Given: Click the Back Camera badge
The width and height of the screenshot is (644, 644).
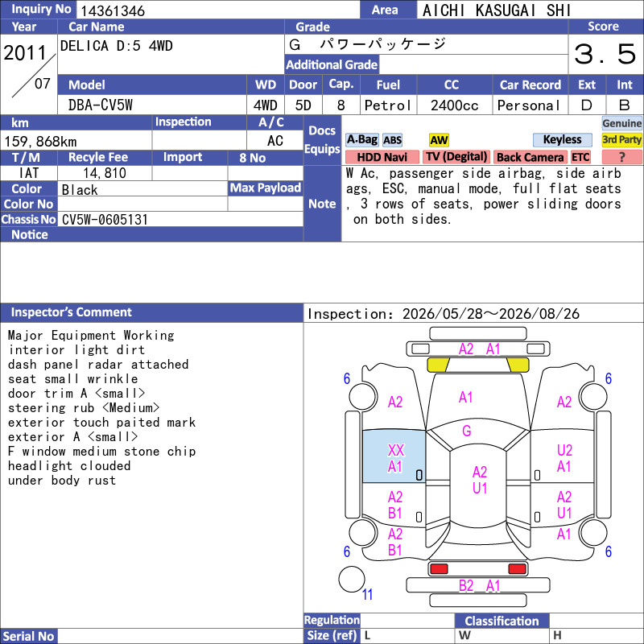Looking at the screenshot, I should click(x=530, y=157).
